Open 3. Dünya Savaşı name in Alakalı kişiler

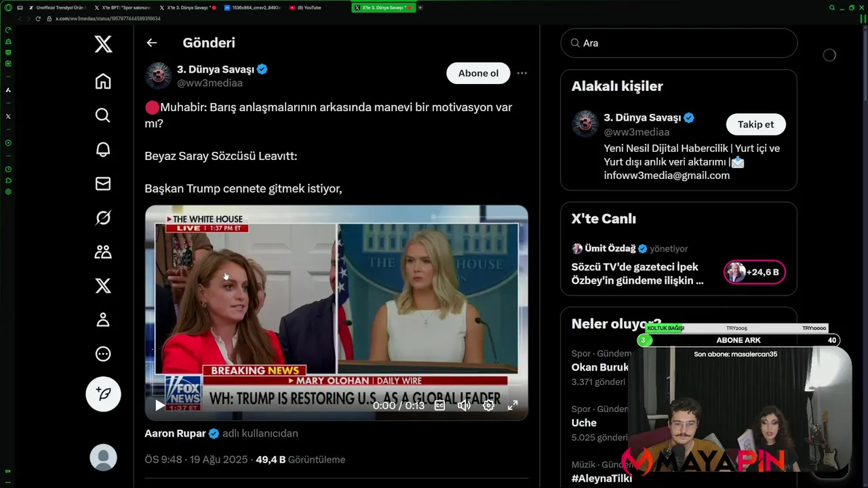point(642,117)
